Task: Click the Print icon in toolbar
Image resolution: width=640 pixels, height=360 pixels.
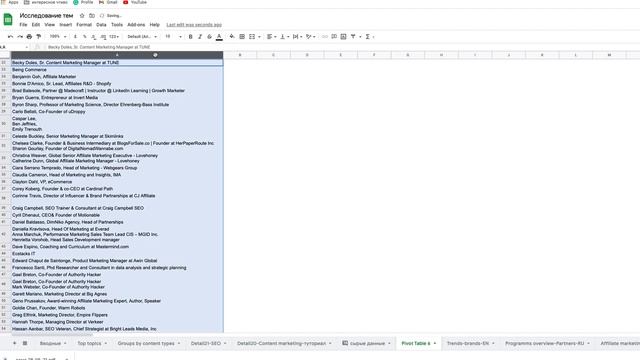Action: coord(29,37)
